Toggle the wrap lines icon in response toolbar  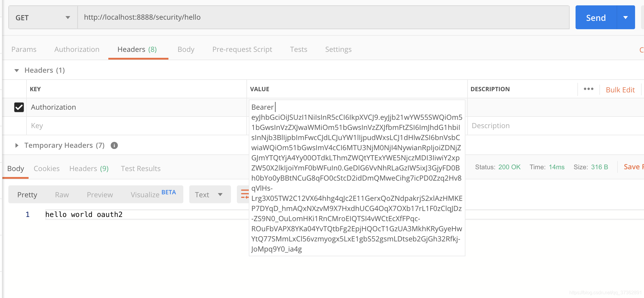coord(244,194)
